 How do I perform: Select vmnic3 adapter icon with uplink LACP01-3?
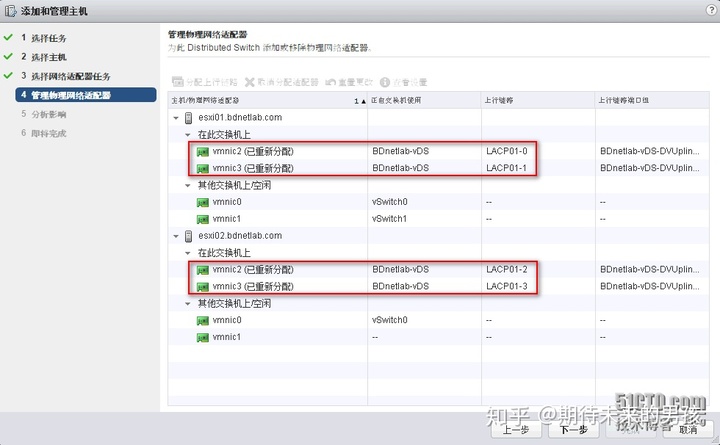(x=202, y=287)
